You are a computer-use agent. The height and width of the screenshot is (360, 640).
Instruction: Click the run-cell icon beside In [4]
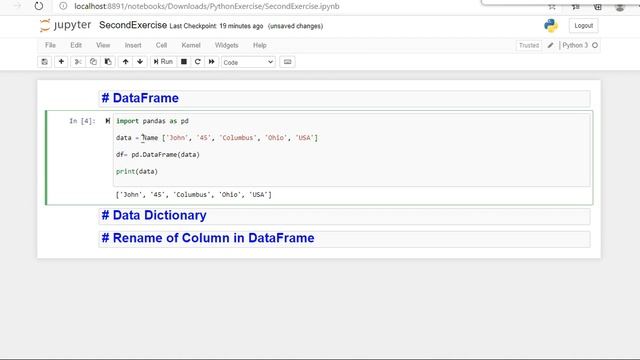pos(107,121)
